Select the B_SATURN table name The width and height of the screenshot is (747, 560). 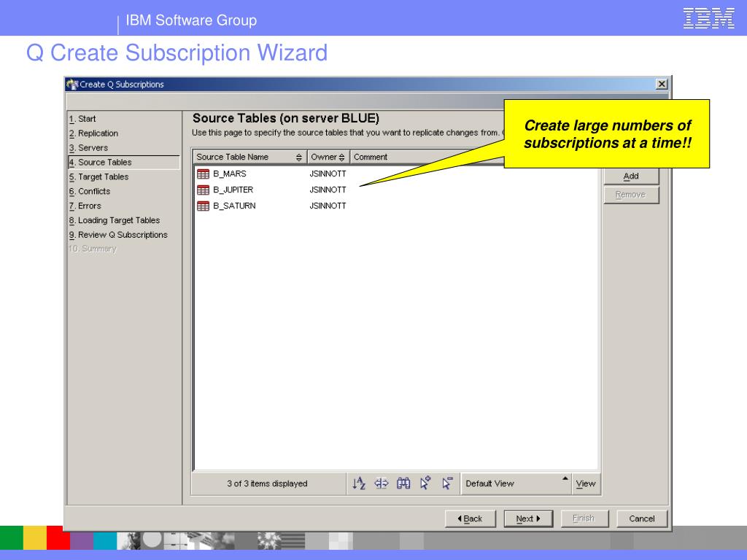pos(234,206)
